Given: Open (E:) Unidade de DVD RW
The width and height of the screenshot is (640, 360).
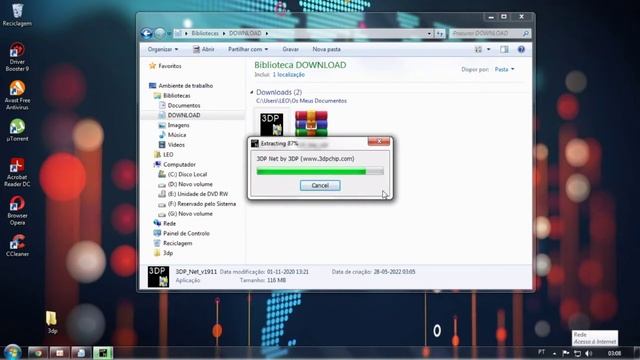Looking at the screenshot, I should point(198,194).
